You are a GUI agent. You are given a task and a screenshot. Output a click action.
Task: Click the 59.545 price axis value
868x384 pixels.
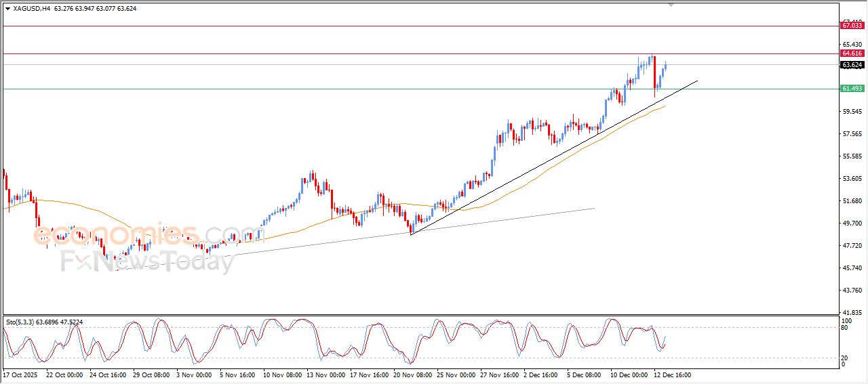[x=850, y=112]
